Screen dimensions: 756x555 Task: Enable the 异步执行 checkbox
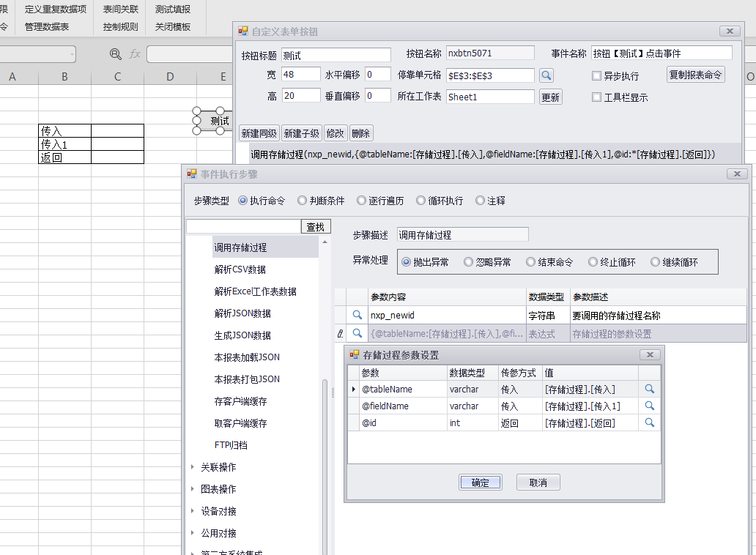pos(597,76)
